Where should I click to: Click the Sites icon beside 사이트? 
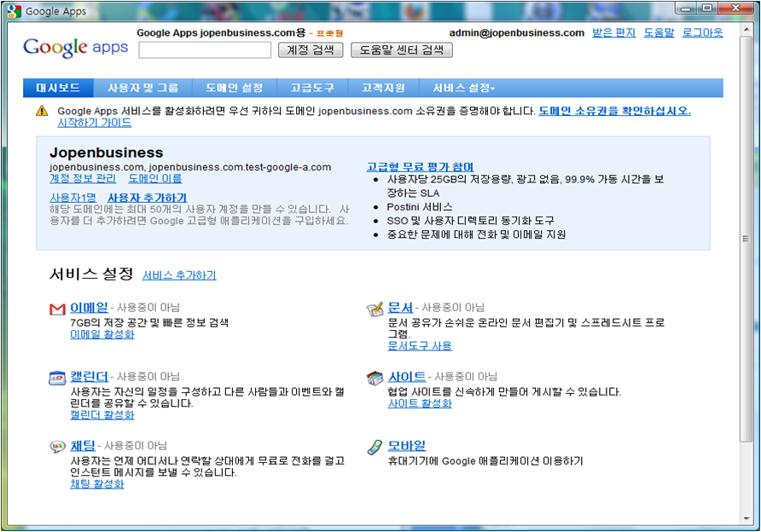(375, 379)
